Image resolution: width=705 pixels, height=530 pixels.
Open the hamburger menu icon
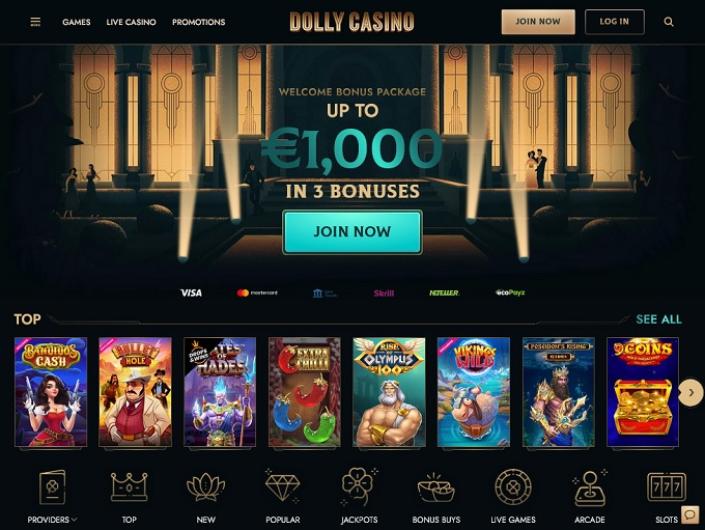[x=36, y=22]
